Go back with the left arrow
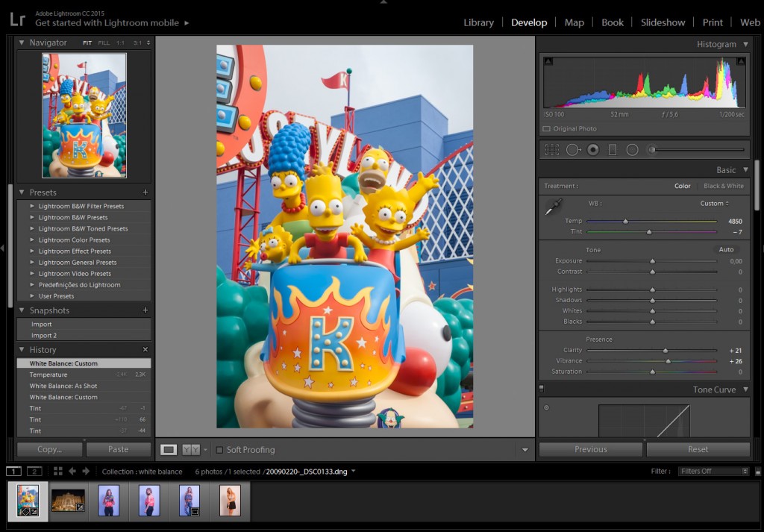Viewport: 764px width, 532px height. pos(72,471)
